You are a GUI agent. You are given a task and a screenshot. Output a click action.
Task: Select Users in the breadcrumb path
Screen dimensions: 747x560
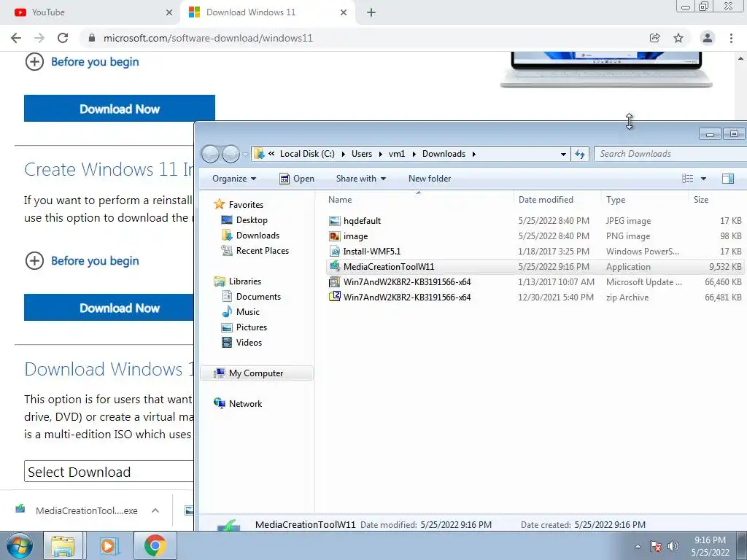[362, 154]
